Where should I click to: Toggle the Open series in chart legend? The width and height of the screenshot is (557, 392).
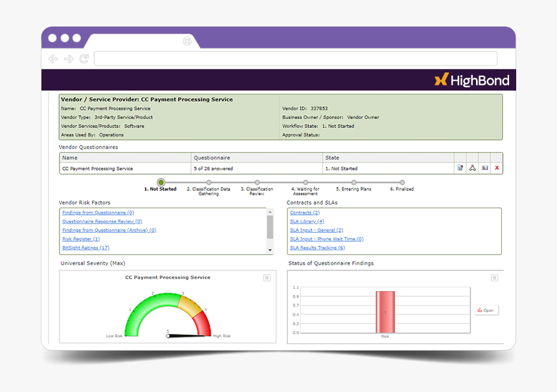pos(486,310)
